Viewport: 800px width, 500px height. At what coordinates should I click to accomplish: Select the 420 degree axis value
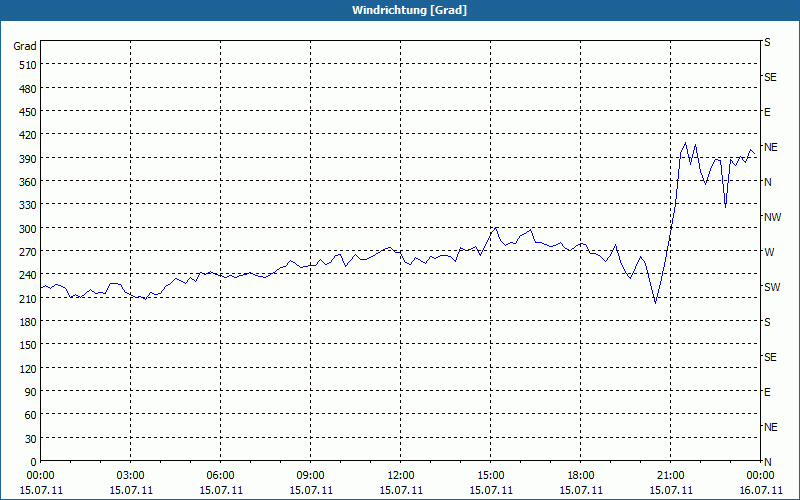(x=29, y=135)
